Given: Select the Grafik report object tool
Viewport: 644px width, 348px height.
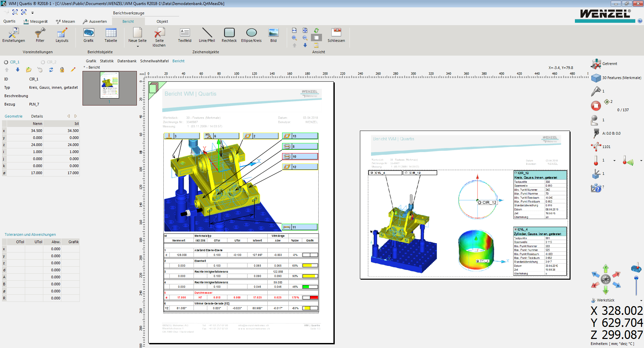Looking at the screenshot, I should tap(88, 35).
